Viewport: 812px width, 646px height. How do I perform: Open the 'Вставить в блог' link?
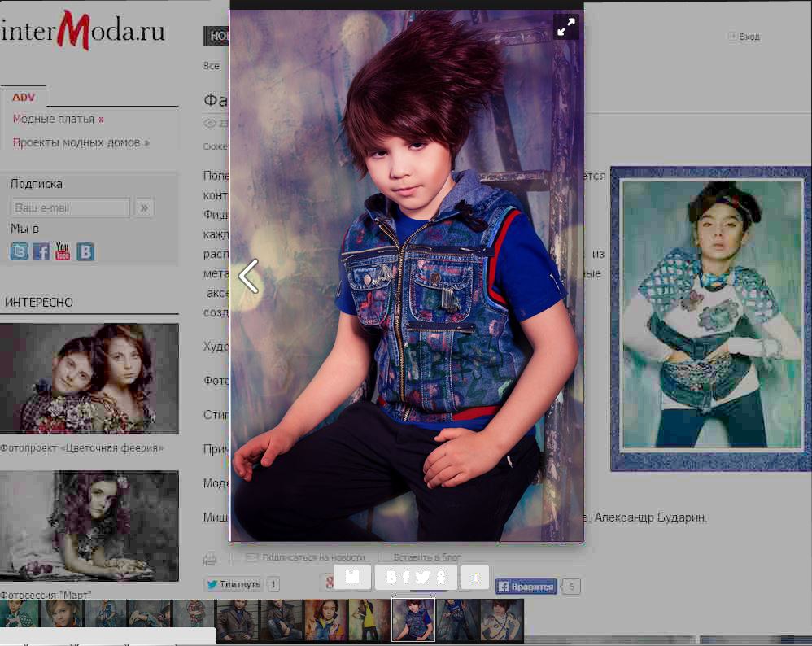pyautogui.click(x=426, y=557)
